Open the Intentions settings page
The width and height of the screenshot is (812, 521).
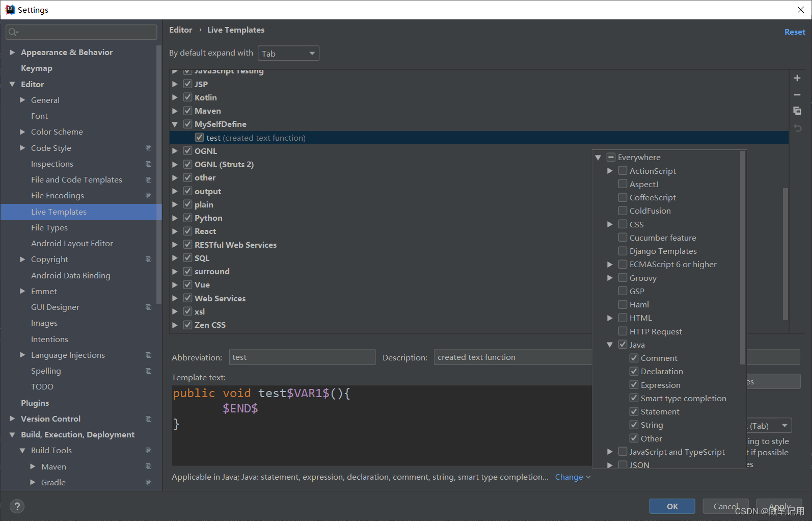[49, 339]
